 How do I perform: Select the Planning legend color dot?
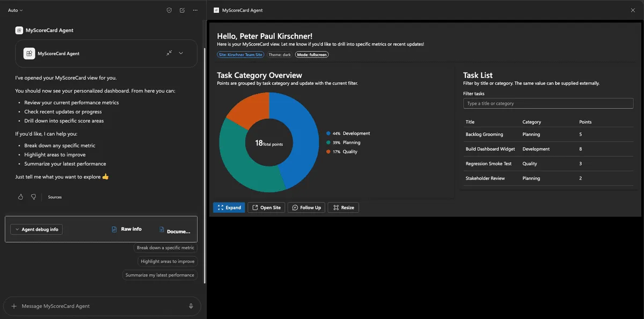(328, 142)
